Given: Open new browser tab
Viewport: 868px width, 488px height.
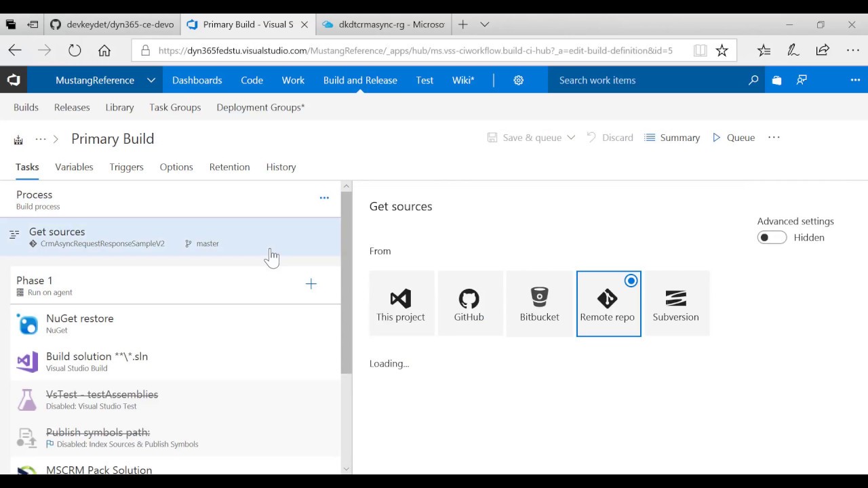Looking at the screenshot, I should tap(463, 24).
